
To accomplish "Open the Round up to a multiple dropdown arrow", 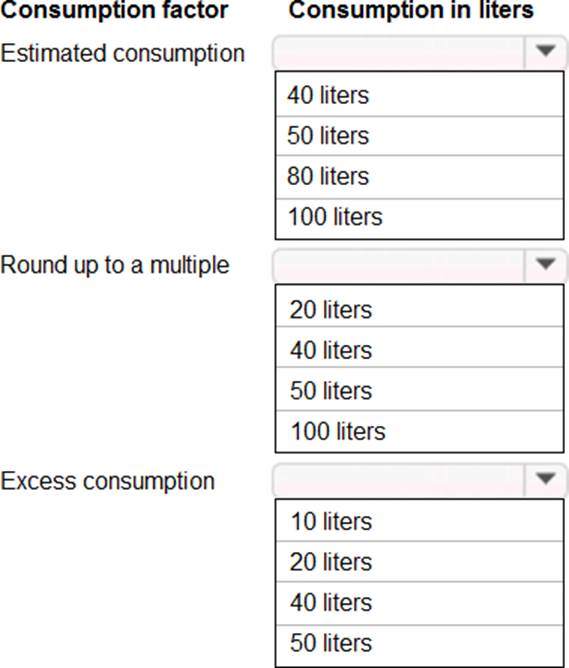I will point(546,265).
